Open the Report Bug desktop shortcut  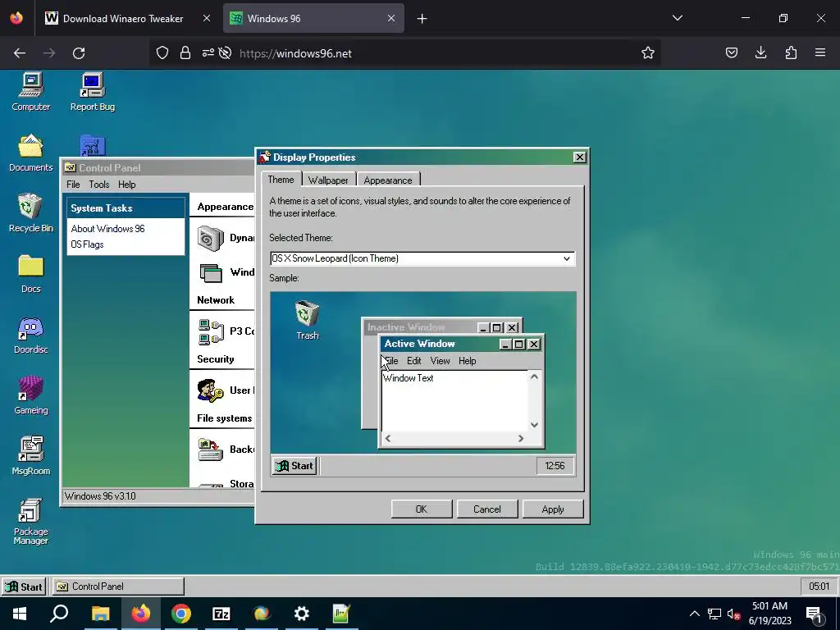(92, 92)
